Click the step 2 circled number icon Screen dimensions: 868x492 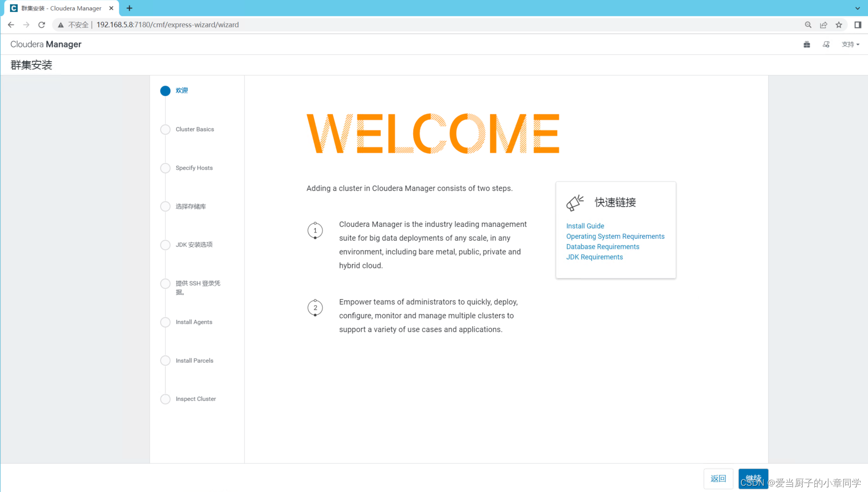(315, 308)
